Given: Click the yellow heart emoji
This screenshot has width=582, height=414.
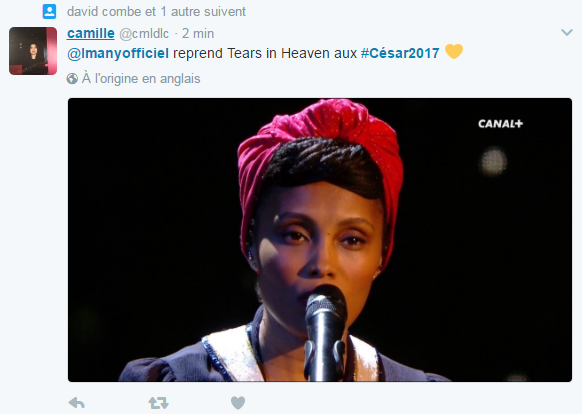Looking at the screenshot, I should (x=454, y=52).
